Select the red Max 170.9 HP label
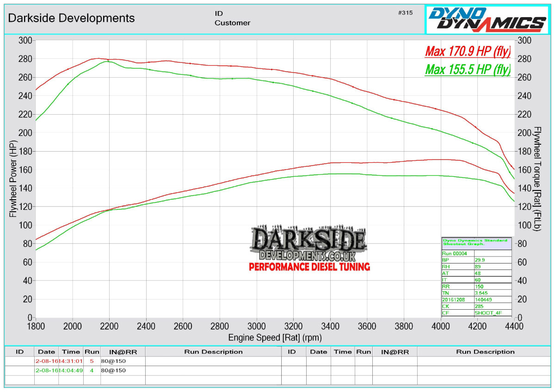 click(x=468, y=51)
